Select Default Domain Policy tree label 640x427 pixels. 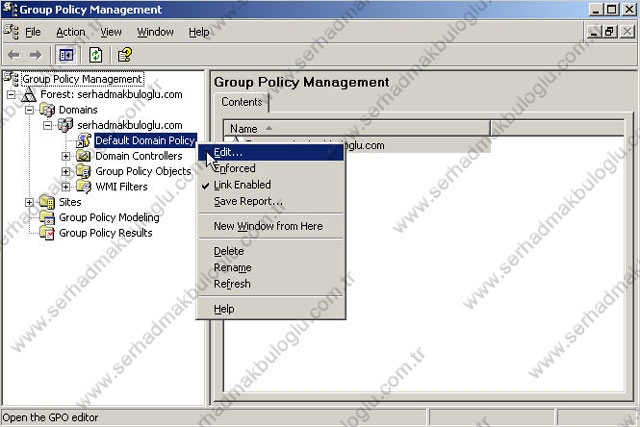(145, 140)
